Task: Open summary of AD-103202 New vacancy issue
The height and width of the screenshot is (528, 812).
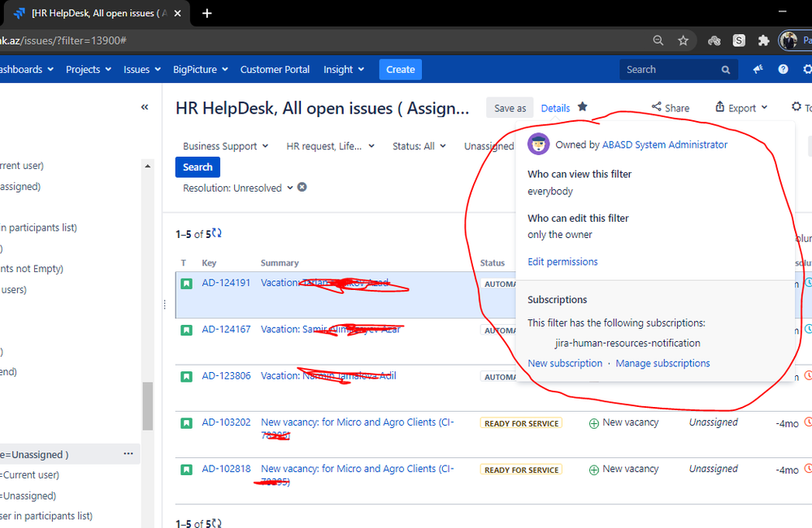Action: click(x=358, y=428)
